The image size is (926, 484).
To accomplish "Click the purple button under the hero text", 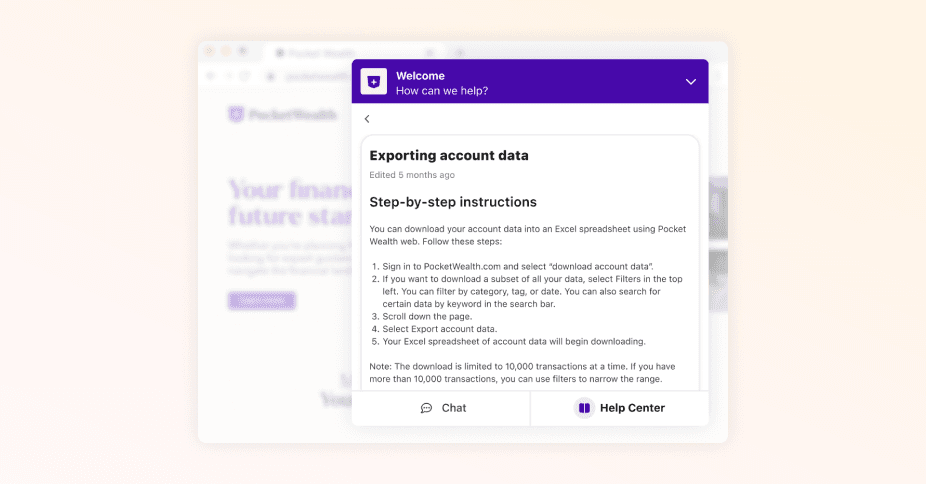I will tap(261, 300).
